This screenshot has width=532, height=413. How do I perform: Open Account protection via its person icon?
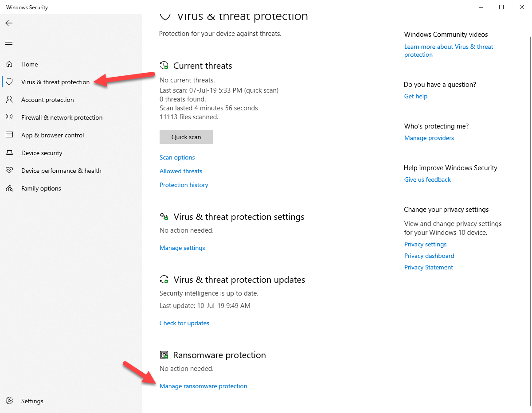click(x=9, y=99)
